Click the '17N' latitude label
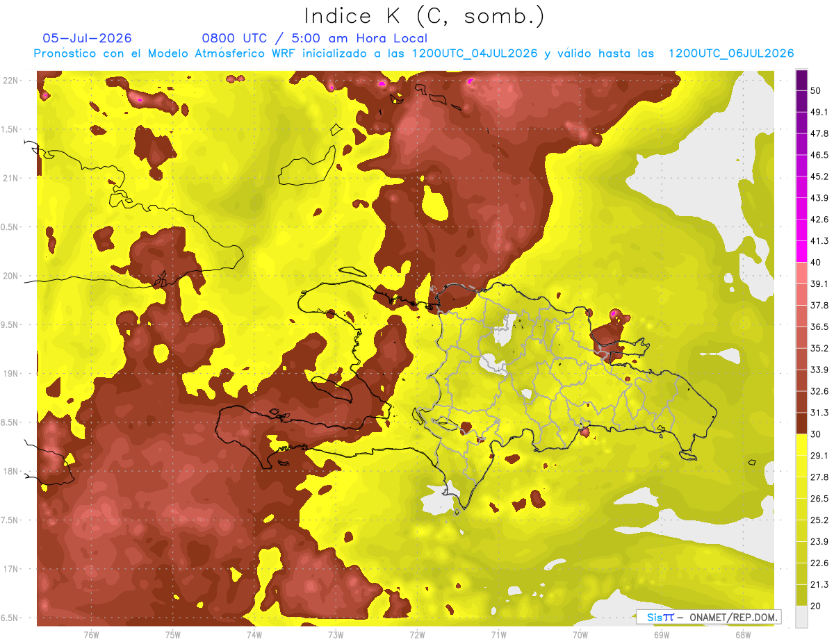 point(11,569)
